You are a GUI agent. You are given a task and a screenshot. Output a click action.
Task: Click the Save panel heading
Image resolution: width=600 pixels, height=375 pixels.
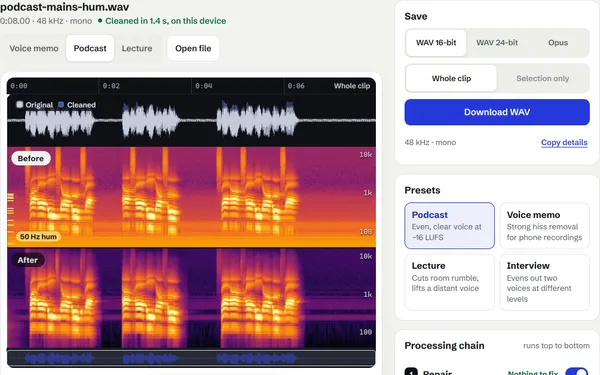pyautogui.click(x=416, y=16)
